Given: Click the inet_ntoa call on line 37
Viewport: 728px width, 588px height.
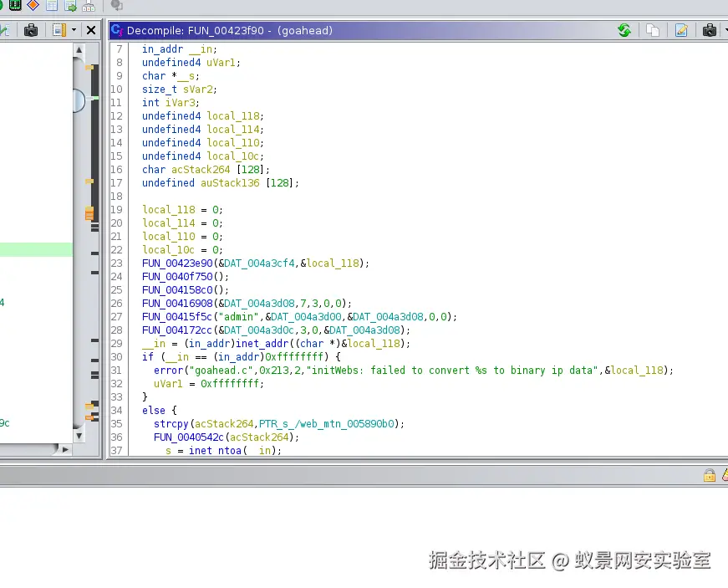Looking at the screenshot, I should tap(215, 451).
